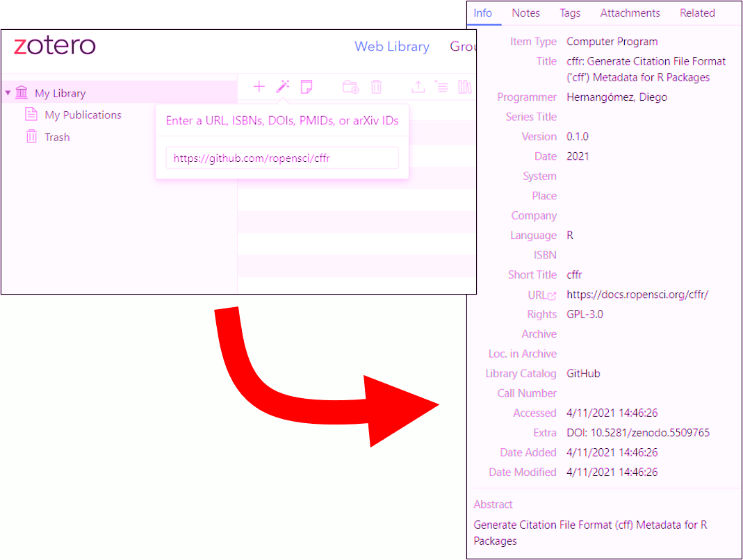Collapse the My Library tree node
This screenshot has width=743, height=560.
pyautogui.click(x=8, y=92)
